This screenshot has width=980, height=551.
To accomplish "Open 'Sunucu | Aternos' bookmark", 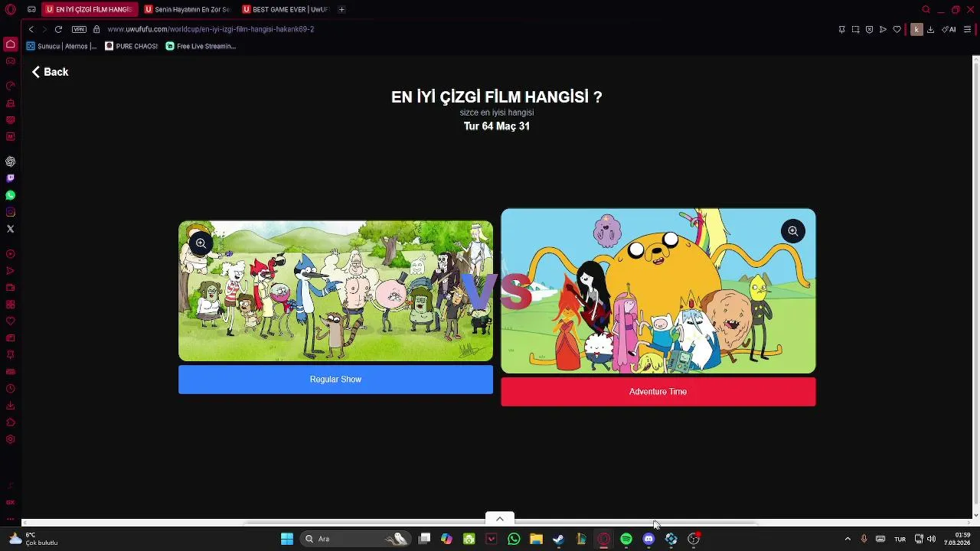I will coord(62,46).
